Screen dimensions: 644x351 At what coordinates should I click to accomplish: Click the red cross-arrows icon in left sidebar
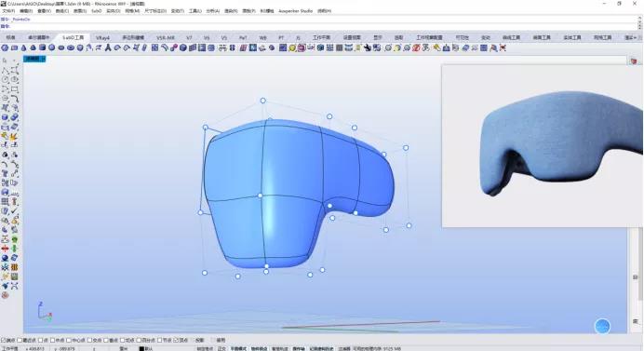[5, 249]
